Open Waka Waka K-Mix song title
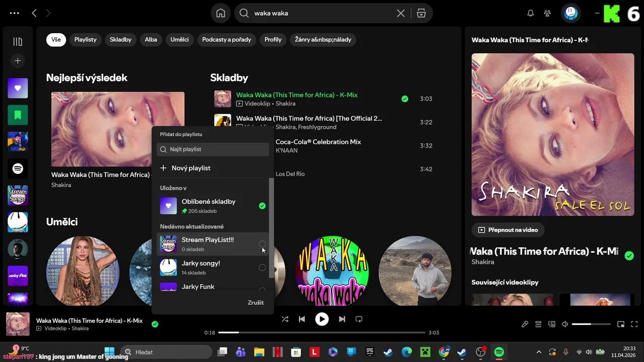644x362 pixels. (x=297, y=95)
